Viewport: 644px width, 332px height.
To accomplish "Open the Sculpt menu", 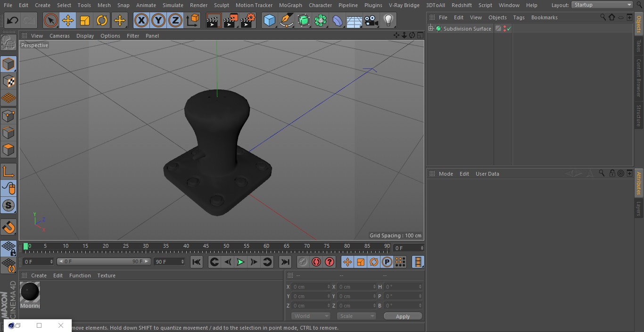I will [x=222, y=5].
